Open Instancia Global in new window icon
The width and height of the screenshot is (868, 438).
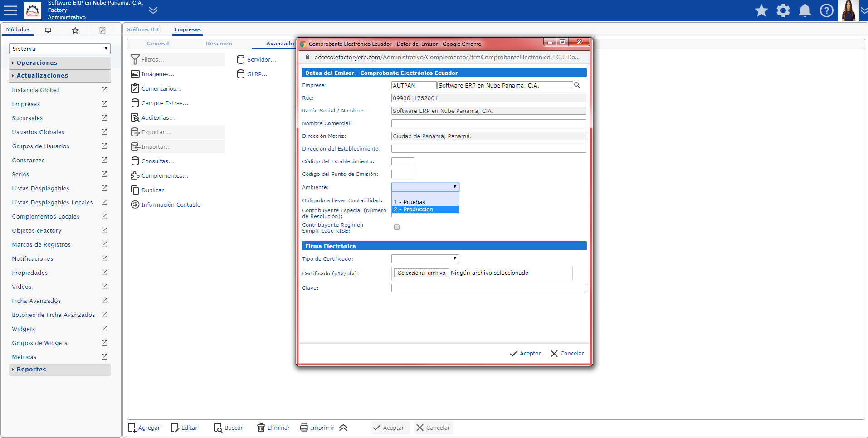(x=104, y=90)
